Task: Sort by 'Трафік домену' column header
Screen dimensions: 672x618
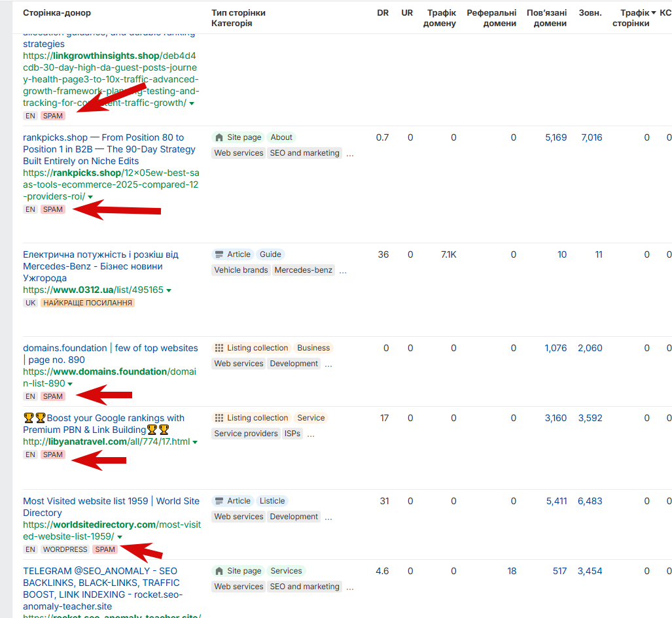Action: pos(439,18)
